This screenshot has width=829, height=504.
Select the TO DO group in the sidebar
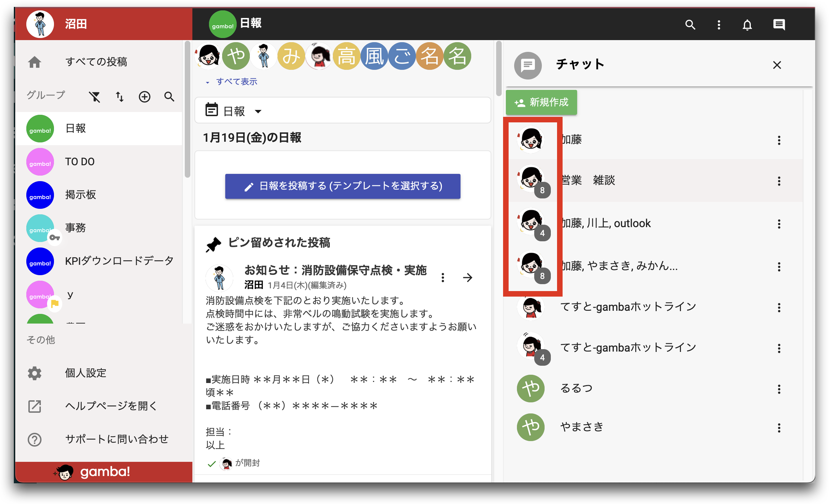click(80, 161)
